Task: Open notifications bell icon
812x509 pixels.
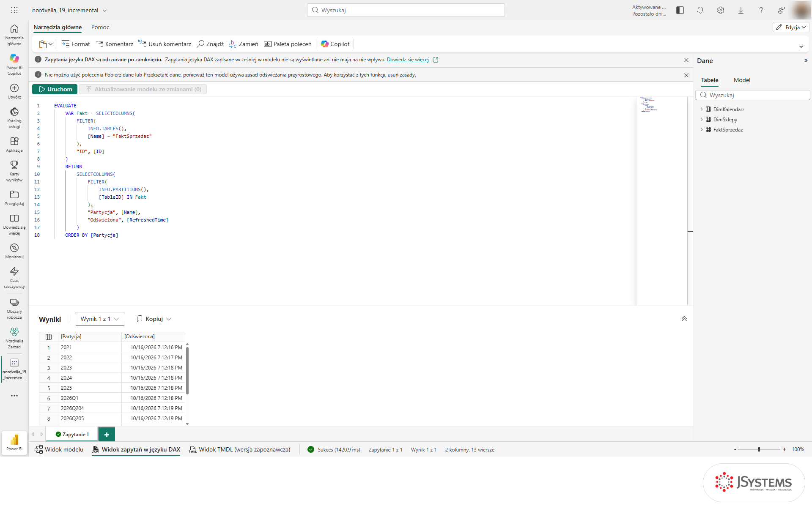Action: click(700, 10)
